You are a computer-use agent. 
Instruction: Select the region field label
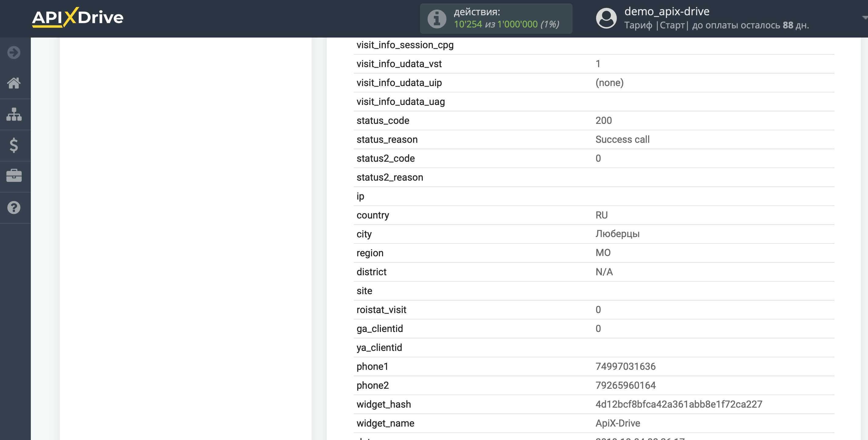coord(370,253)
